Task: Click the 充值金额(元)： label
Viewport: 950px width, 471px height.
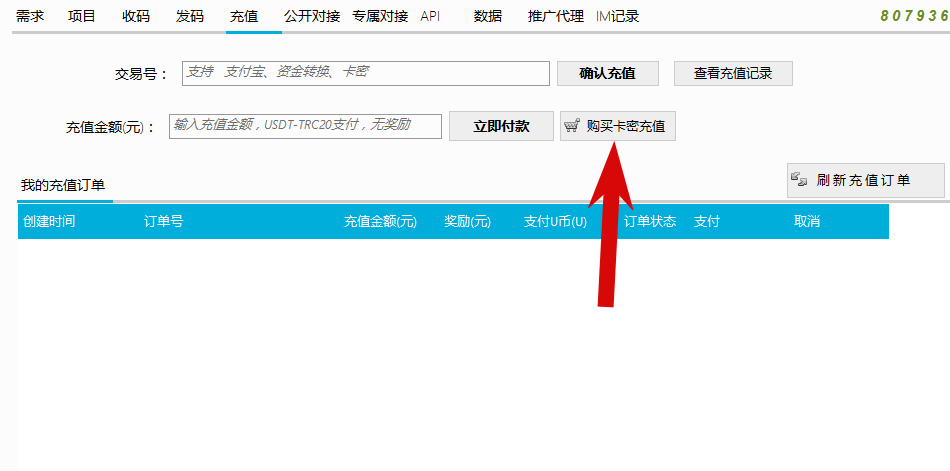Action: (x=110, y=127)
